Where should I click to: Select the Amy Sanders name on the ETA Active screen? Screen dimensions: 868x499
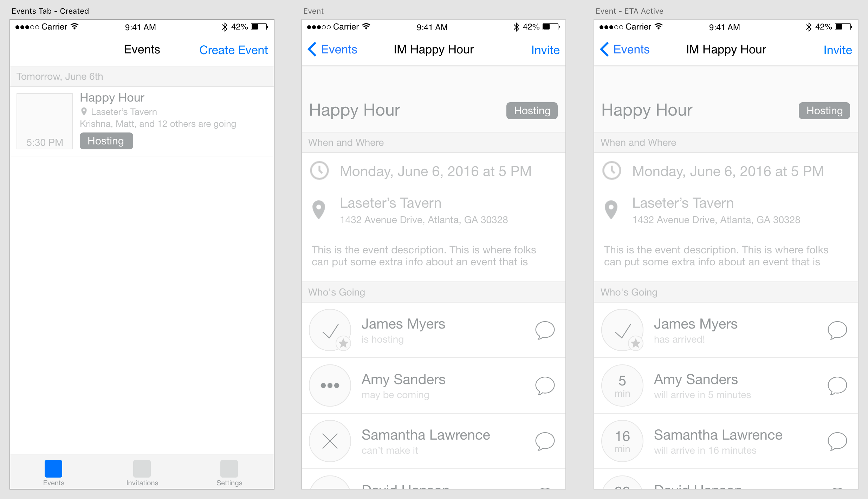[x=696, y=380]
